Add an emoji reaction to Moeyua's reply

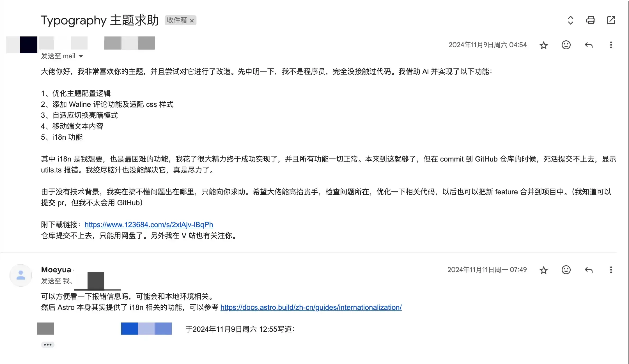[x=566, y=270]
